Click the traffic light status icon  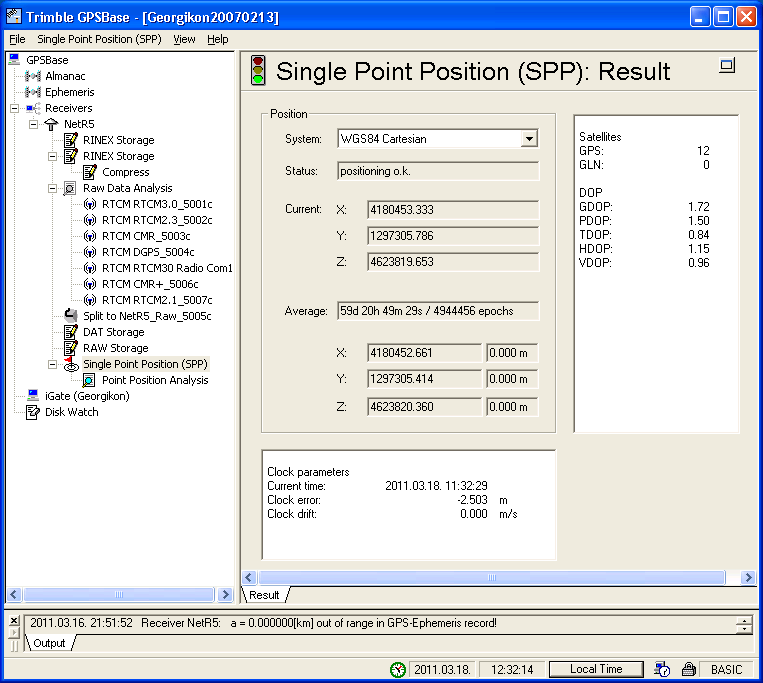coord(258,71)
